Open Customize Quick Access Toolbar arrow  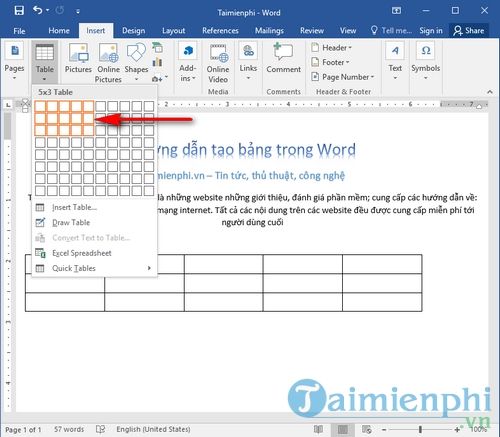[x=78, y=12]
